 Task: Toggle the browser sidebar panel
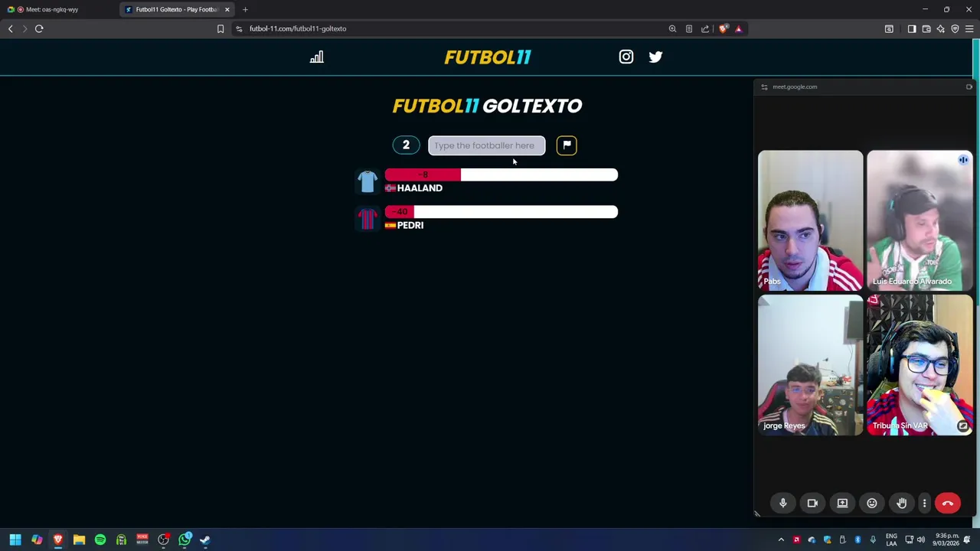coord(911,29)
